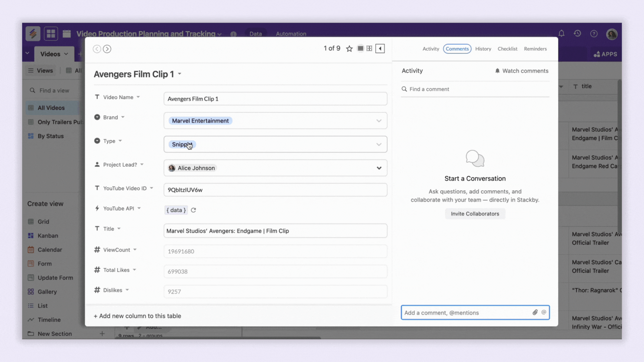Viewport: 644px width, 362px height.
Task: Open the Type dropdown field
Action: tap(275, 144)
